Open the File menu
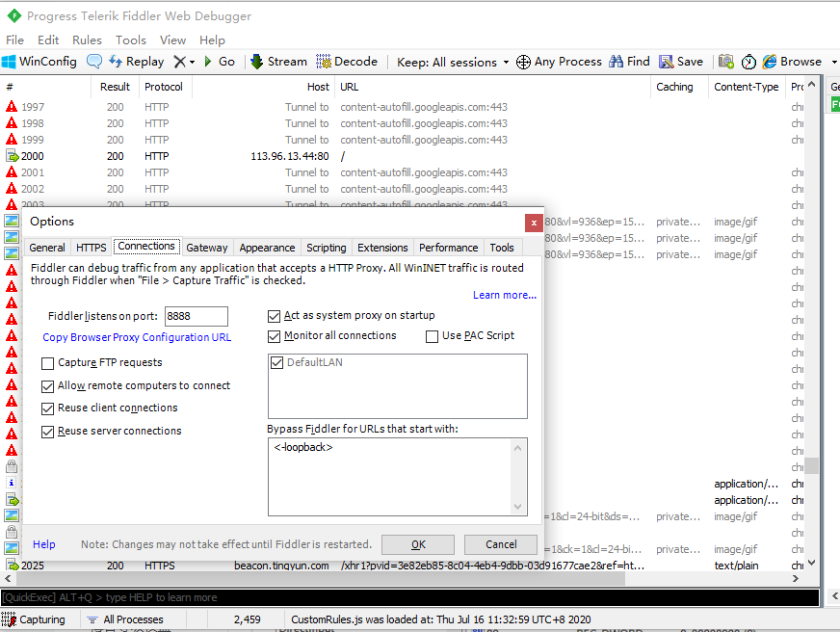The width and height of the screenshot is (840, 632). [14, 40]
